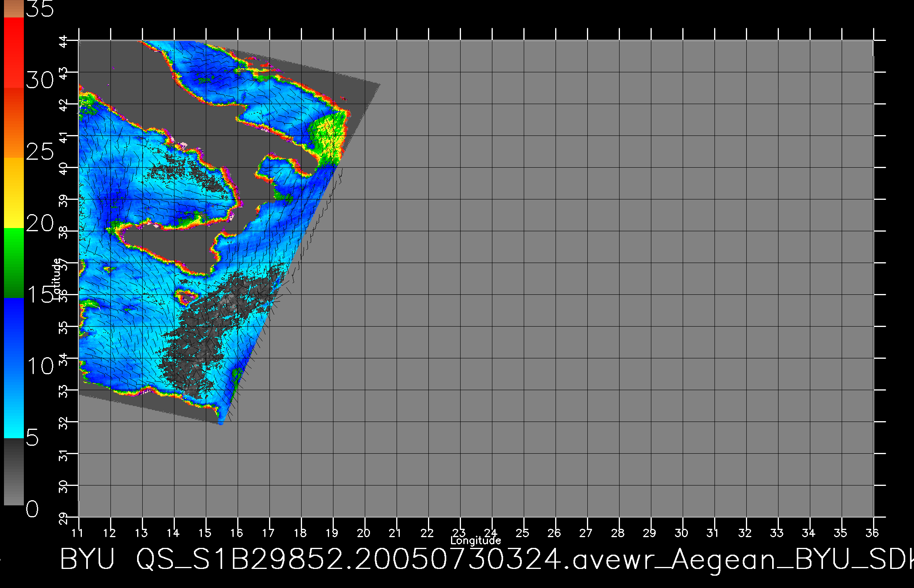This screenshot has width=914, height=588.
Task: Click longitude tick label 26
Action: tap(554, 533)
